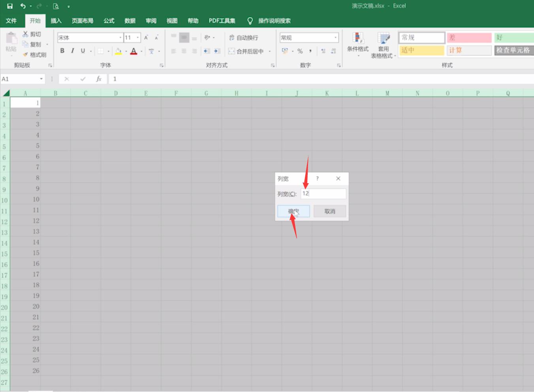The image size is (534, 392).
Task: Click the align right icon
Action: coord(194,51)
